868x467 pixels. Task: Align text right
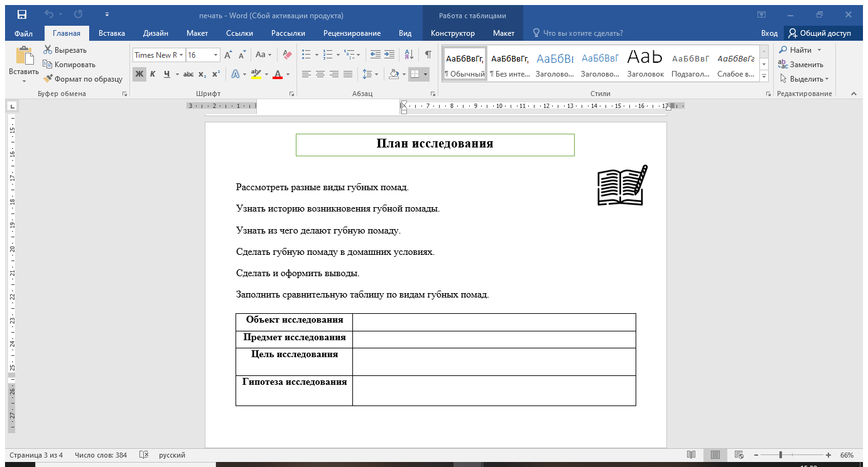(334, 74)
